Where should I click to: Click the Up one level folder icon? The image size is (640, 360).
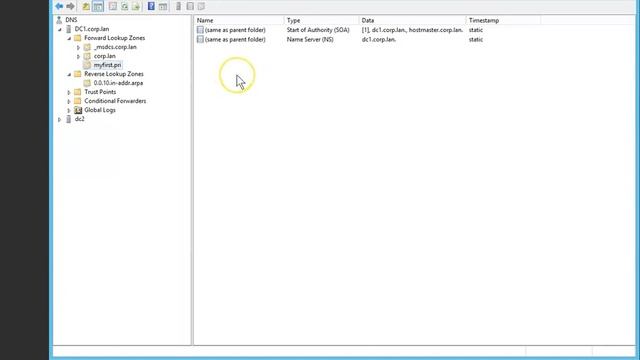86,6
